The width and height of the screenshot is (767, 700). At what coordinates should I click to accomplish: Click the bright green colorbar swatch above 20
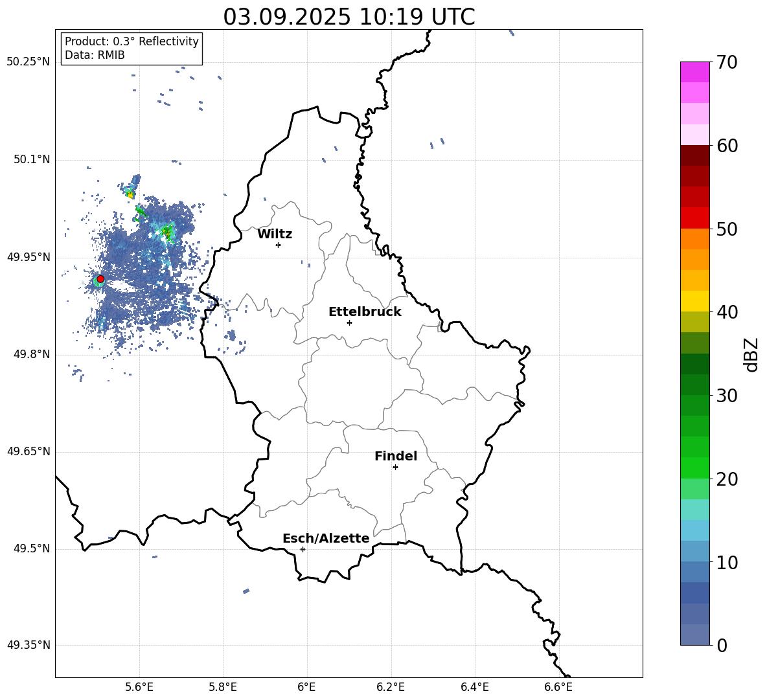[x=694, y=468]
